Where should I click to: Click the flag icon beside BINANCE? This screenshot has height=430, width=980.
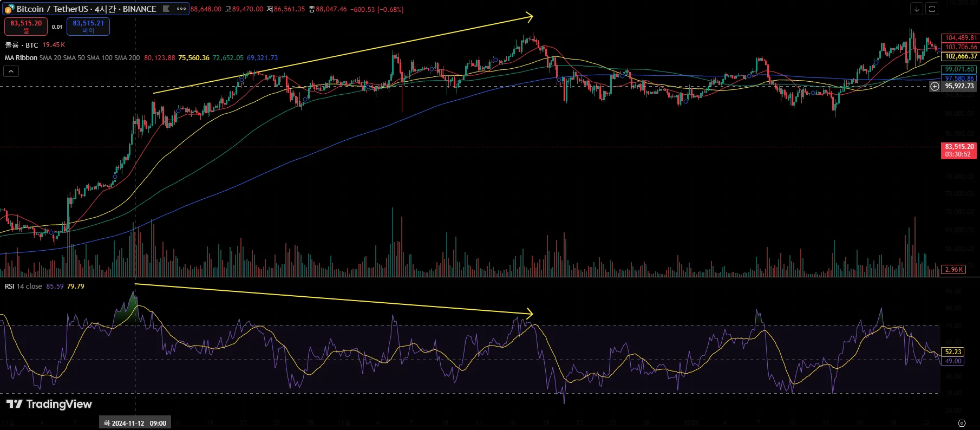[x=166, y=9]
